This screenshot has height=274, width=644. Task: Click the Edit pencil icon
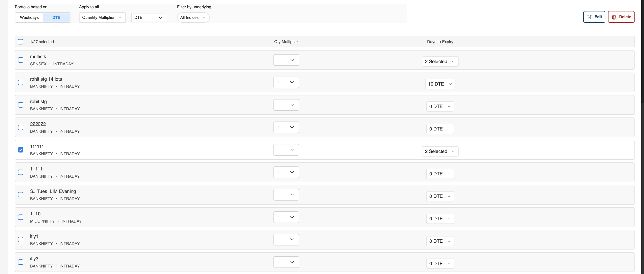click(589, 17)
